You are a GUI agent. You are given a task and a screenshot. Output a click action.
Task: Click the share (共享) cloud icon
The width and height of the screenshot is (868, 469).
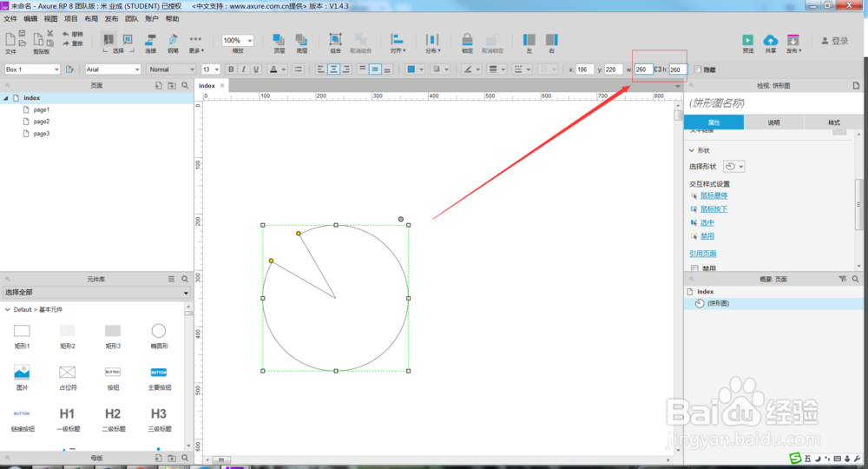tap(771, 40)
